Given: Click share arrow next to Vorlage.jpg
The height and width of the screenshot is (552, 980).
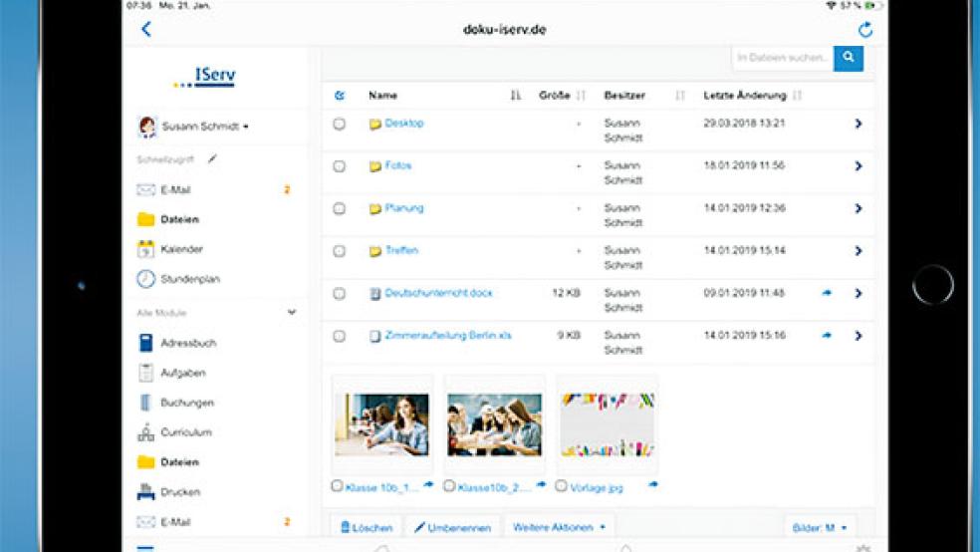Looking at the screenshot, I should [652, 484].
